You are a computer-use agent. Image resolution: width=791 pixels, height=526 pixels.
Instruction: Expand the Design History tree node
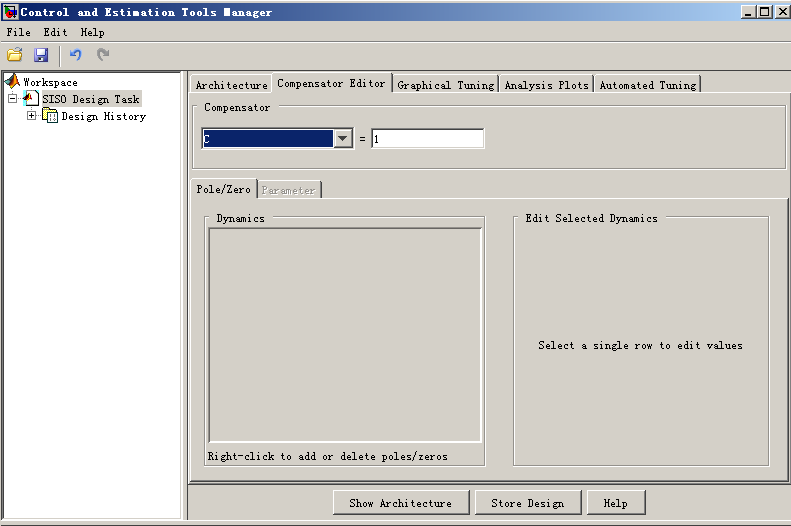tap(31, 115)
